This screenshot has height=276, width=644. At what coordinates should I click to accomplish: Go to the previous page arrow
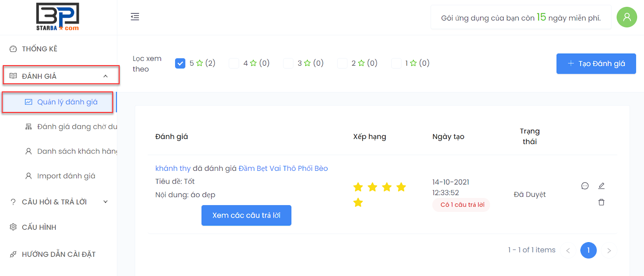tap(568, 251)
